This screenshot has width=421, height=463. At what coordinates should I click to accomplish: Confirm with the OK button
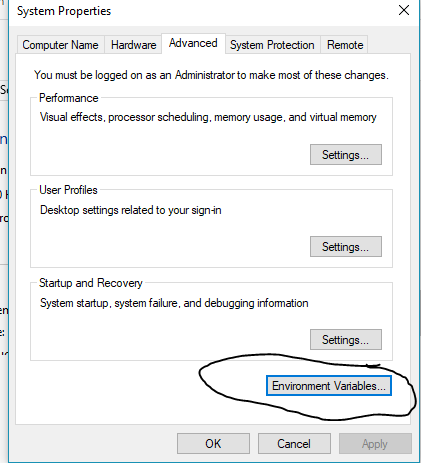point(213,444)
